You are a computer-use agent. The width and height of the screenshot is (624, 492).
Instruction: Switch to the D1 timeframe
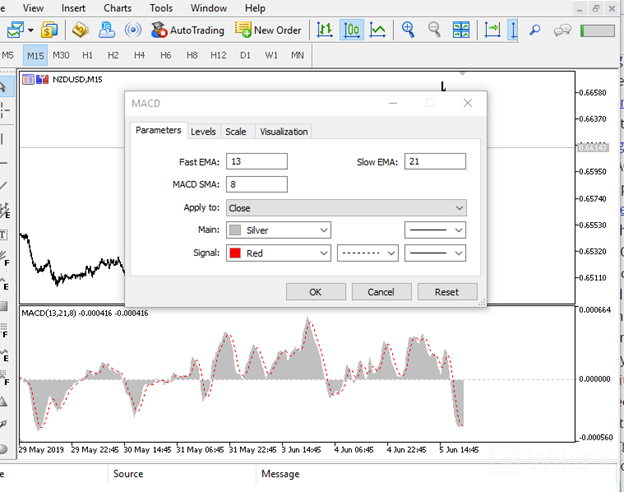[x=245, y=55]
